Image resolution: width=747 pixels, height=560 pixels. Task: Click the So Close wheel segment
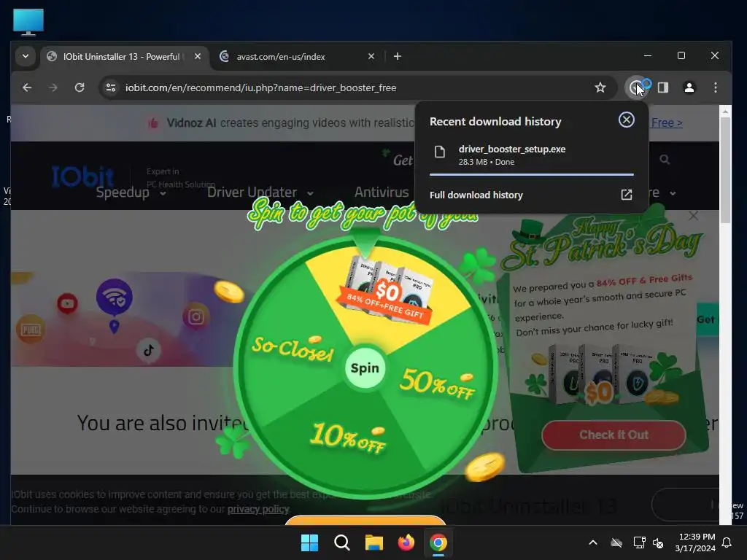(x=293, y=349)
